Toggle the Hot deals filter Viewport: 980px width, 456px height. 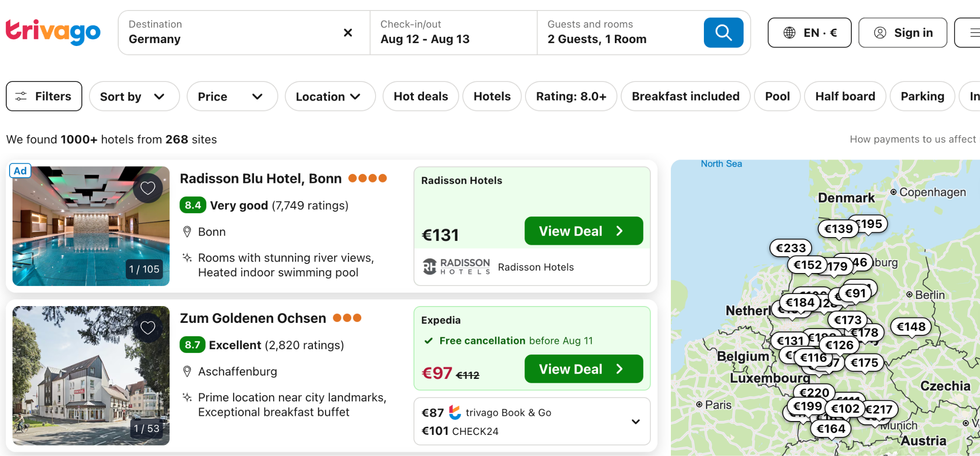(x=421, y=96)
